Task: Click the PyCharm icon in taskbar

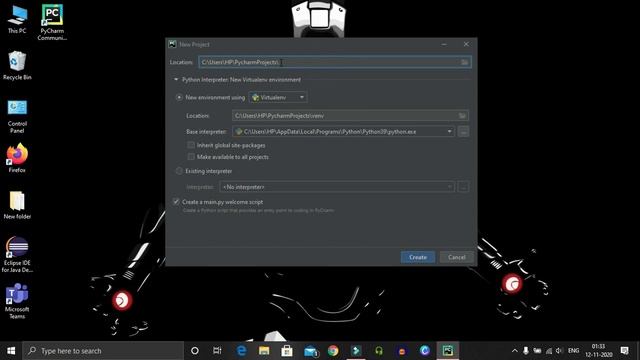Action: [448, 351]
